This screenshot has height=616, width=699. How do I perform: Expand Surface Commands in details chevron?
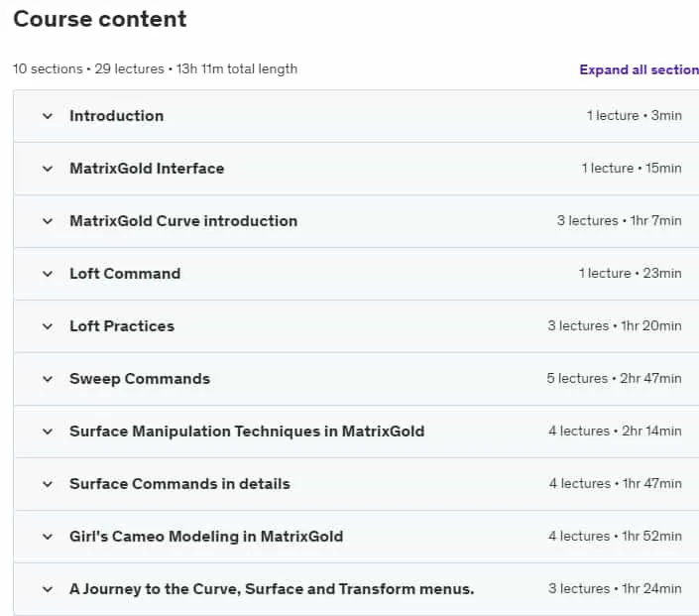click(x=48, y=484)
